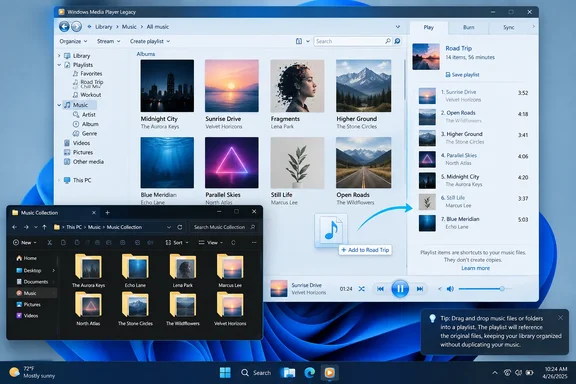576x384 pixels.
Task: Open Album view under Music
Action: 86,124
